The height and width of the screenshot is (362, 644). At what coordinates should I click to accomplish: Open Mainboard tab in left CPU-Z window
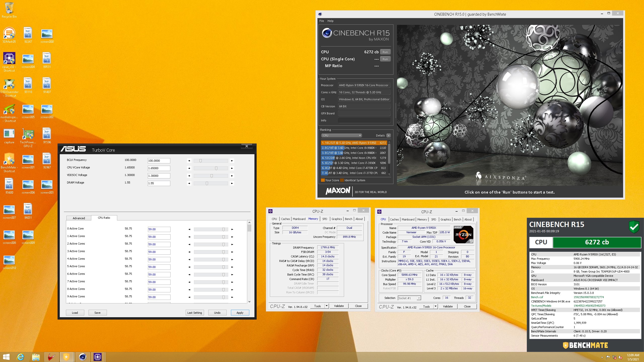pyautogui.click(x=299, y=219)
